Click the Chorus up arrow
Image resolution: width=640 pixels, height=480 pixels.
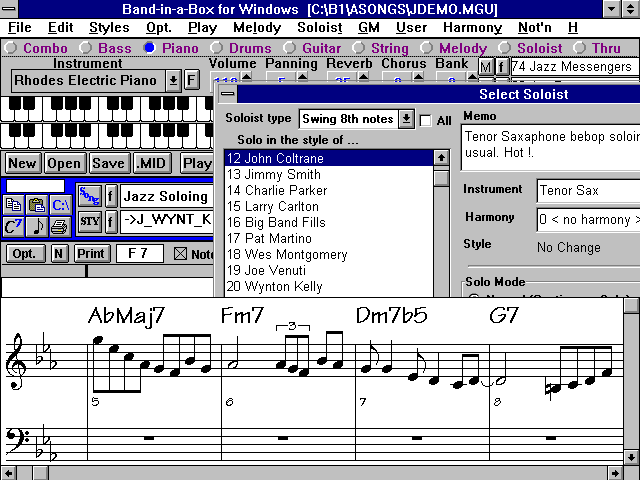(x=418, y=76)
